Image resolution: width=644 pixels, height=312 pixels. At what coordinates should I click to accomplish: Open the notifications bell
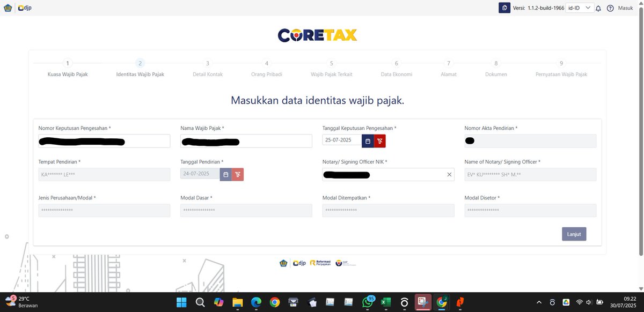tap(598, 9)
